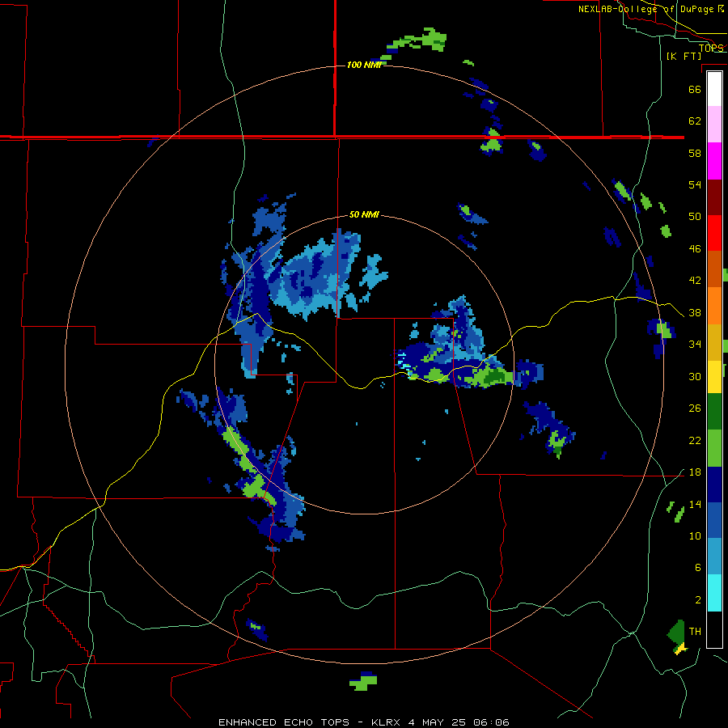Click the '[K FT]' units label
This screenshot has width=728, height=728.
tap(684, 56)
